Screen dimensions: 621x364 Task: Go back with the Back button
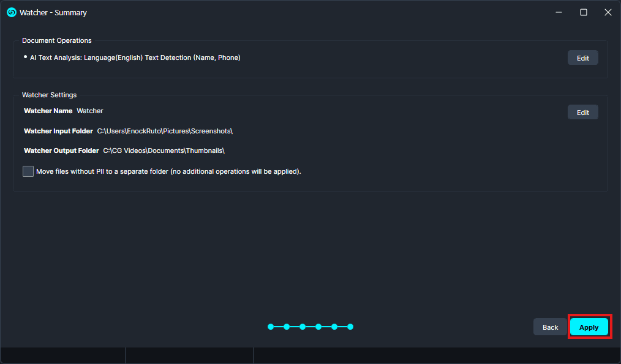click(550, 327)
